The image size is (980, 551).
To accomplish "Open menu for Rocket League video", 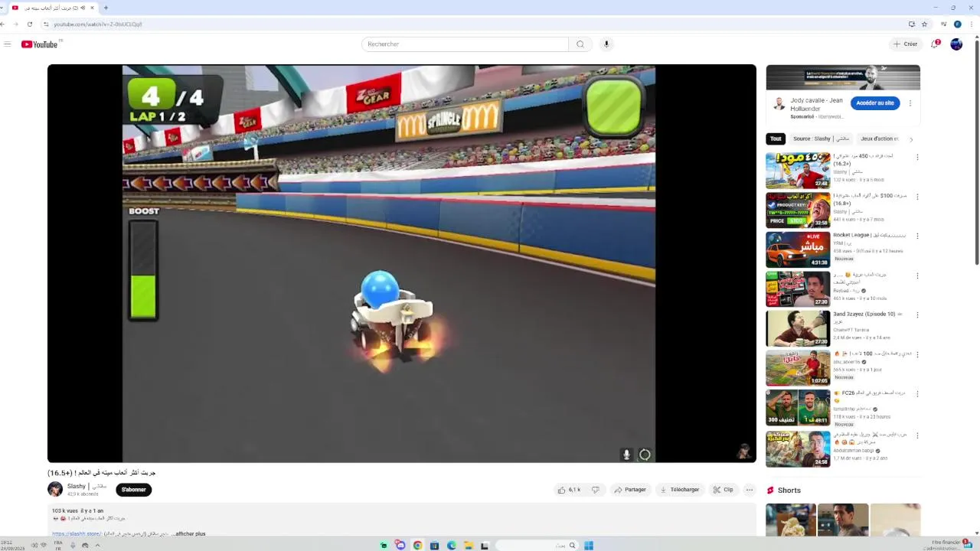I will click(917, 236).
